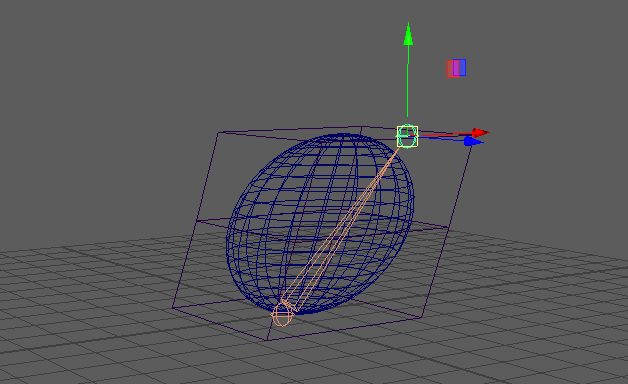The image size is (628, 384).
Task: Click the blue Z-axis arrow handle
Action: coord(473,141)
